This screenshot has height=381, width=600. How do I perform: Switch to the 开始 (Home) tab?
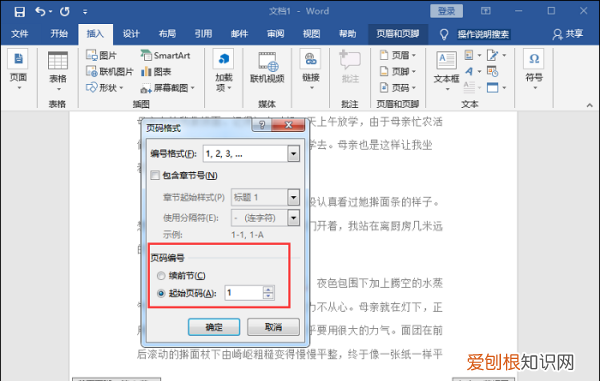(59, 34)
